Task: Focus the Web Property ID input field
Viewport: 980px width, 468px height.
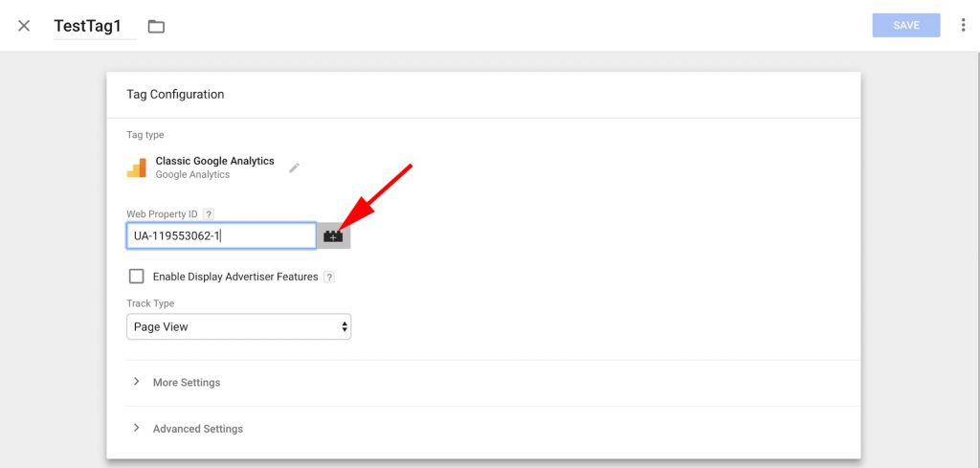Action: 221,236
